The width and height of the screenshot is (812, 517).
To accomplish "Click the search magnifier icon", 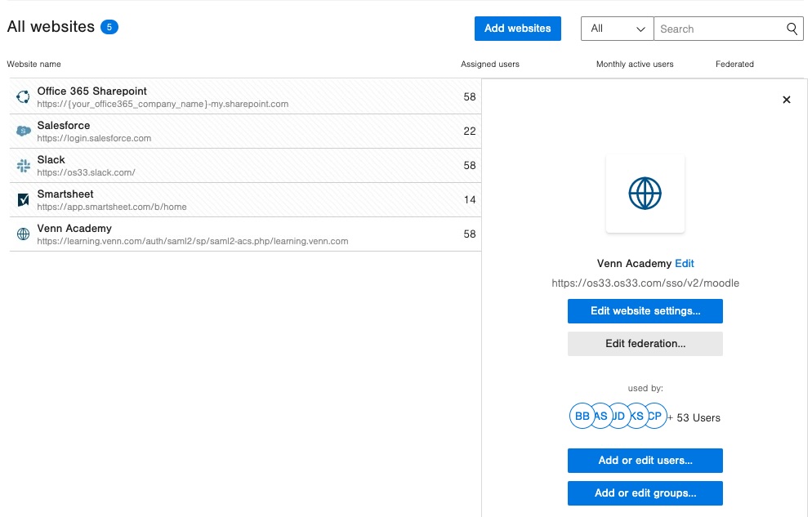I will (x=792, y=29).
